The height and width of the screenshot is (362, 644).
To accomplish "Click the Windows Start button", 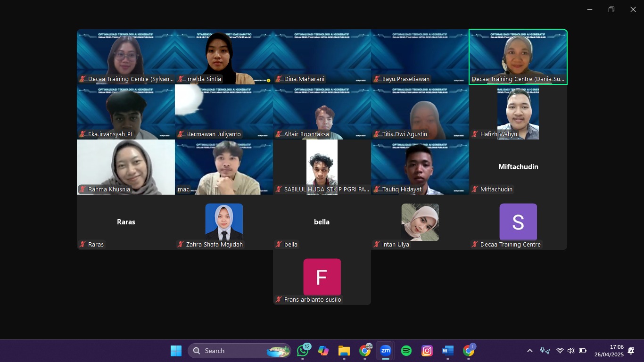I will [176, 351].
